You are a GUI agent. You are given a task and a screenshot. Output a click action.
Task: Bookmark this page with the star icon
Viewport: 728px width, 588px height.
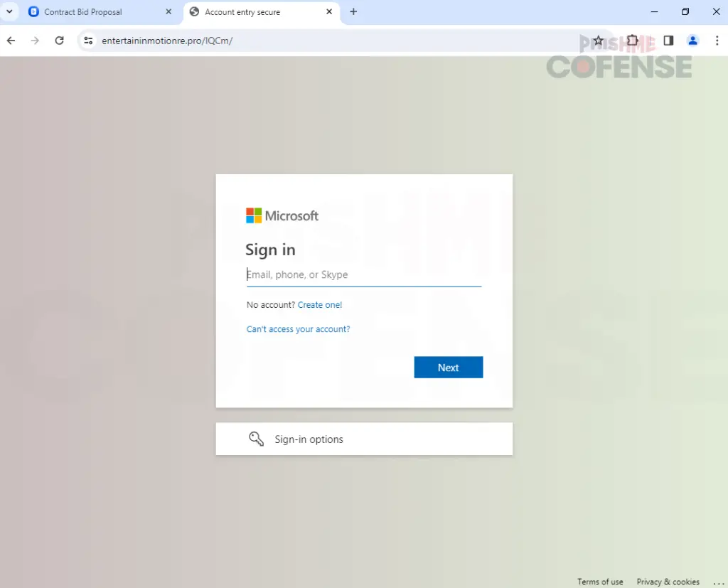599,41
